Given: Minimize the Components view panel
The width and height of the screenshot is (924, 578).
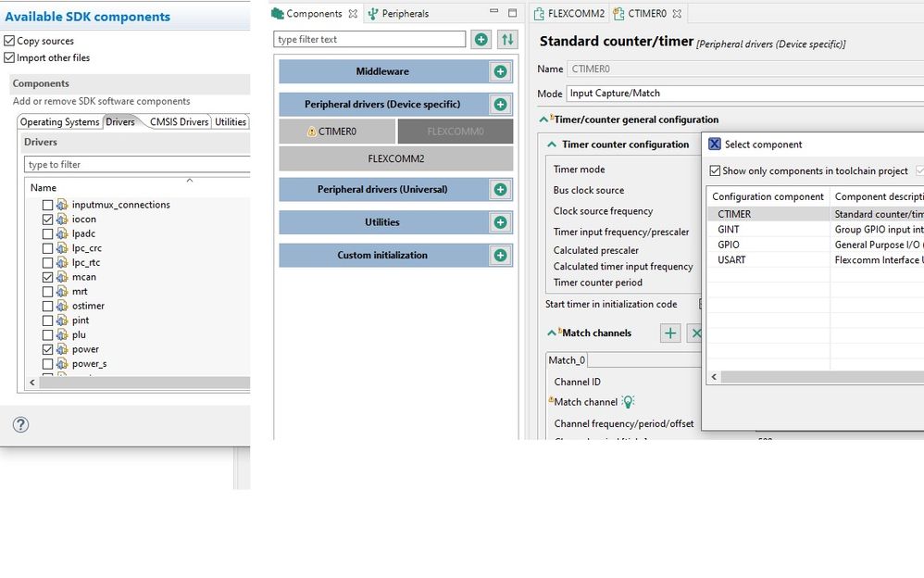Looking at the screenshot, I should tap(493, 11).
